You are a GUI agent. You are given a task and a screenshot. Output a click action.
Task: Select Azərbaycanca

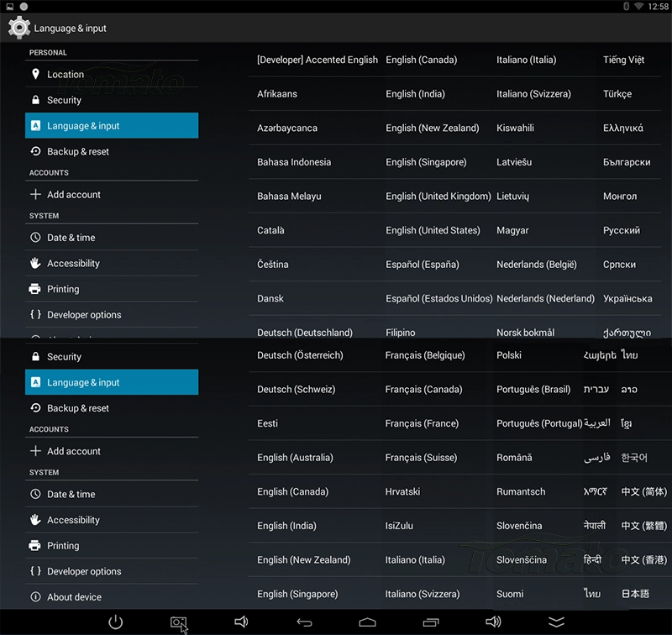(x=287, y=129)
